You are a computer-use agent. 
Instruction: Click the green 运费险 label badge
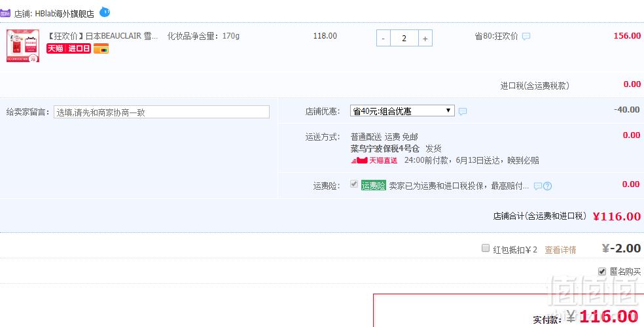[373, 186]
